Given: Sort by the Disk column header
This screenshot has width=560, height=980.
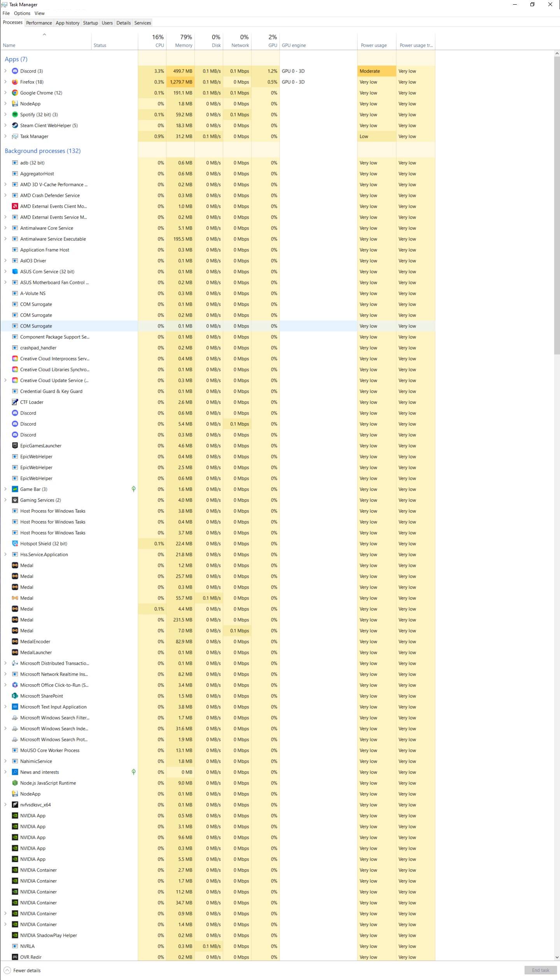Looking at the screenshot, I should (209, 41).
